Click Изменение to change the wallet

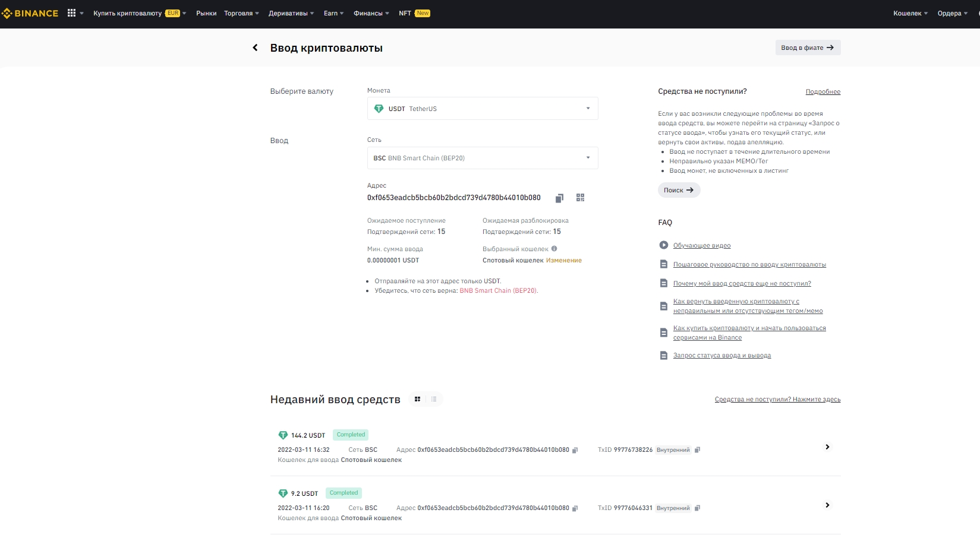point(564,260)
